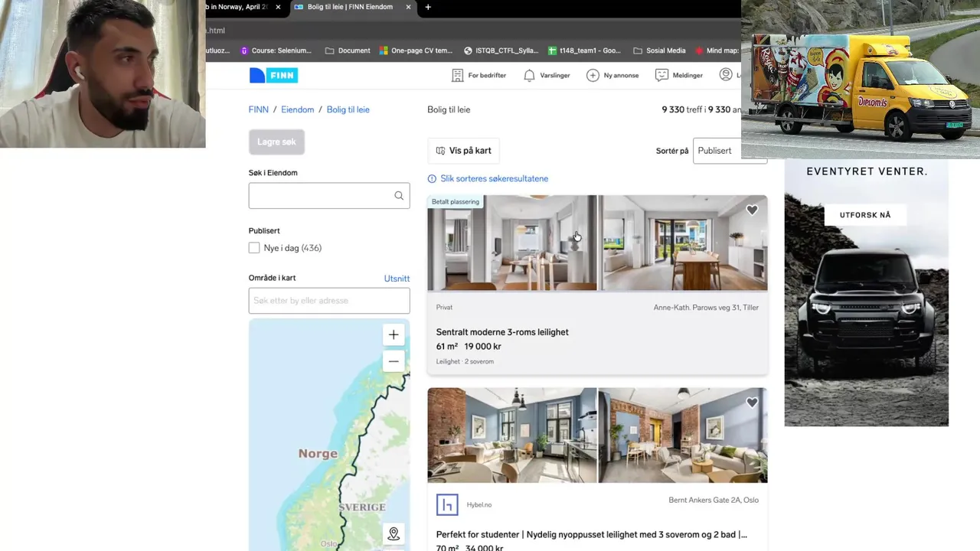980x551 pixels.
Task: Check the Nye i dag (436) checkbox
Action: [254, 248]
